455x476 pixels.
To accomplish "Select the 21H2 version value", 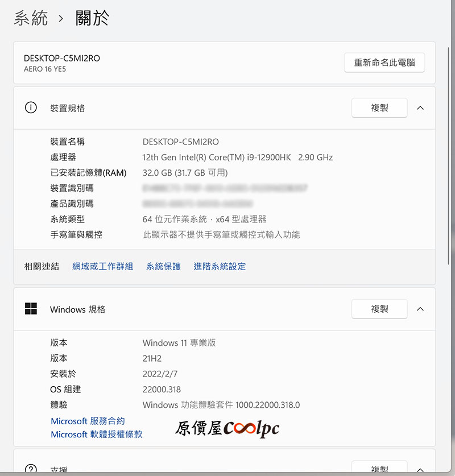I will tap(152, 358).
